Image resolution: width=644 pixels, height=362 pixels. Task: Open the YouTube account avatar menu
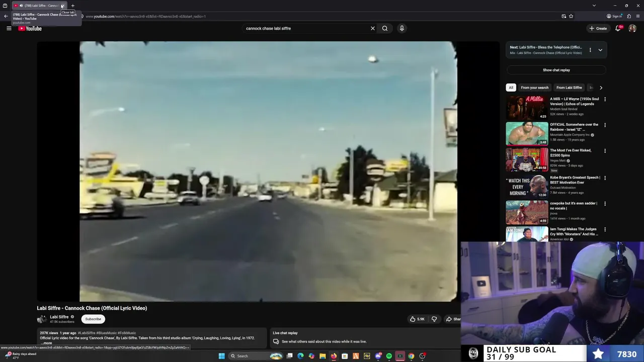coord(632,29)
